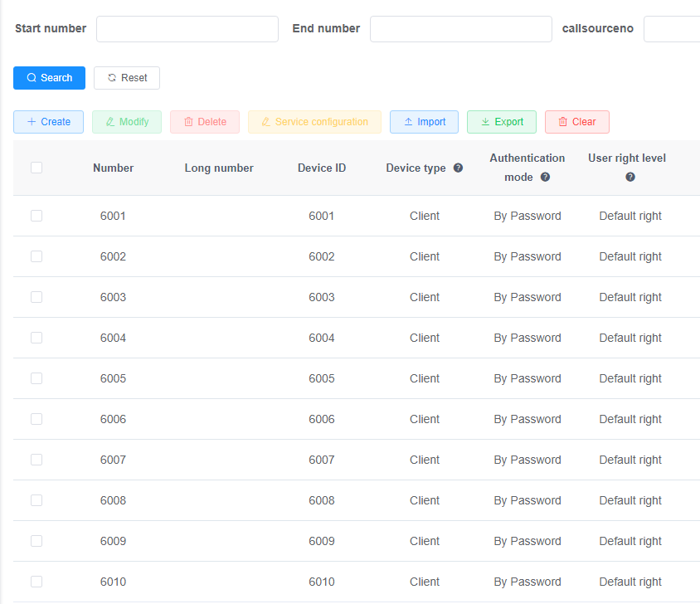
Task: Check the row 6008 checkbox
Action: (36, 500)
